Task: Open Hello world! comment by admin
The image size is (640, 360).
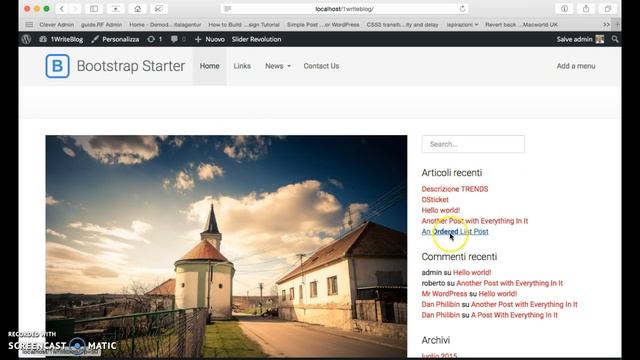Action: pos(472,272)
